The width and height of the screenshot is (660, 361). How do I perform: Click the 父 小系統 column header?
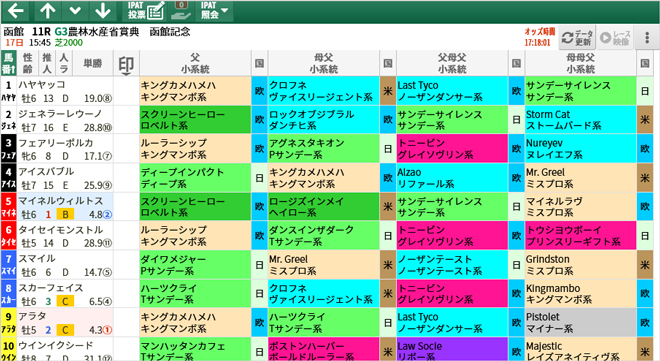(195, 64)
